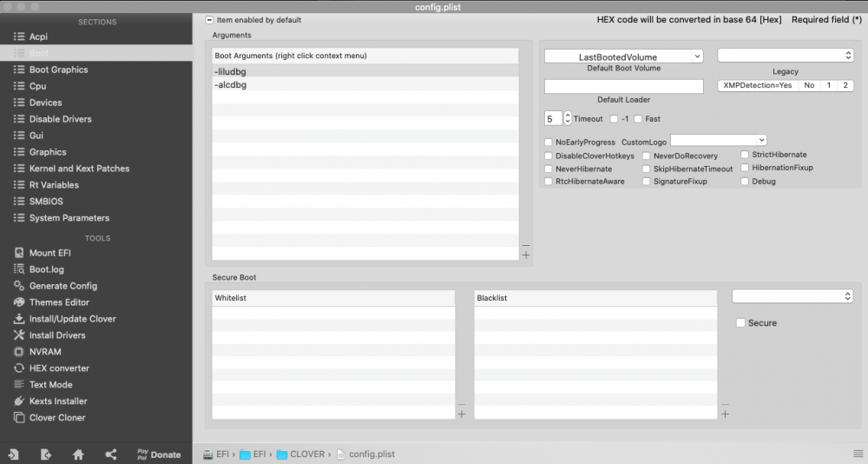Click the Boot.log tool icon
Viewport: 868px width, 464px height.
(x=19, y=269)
